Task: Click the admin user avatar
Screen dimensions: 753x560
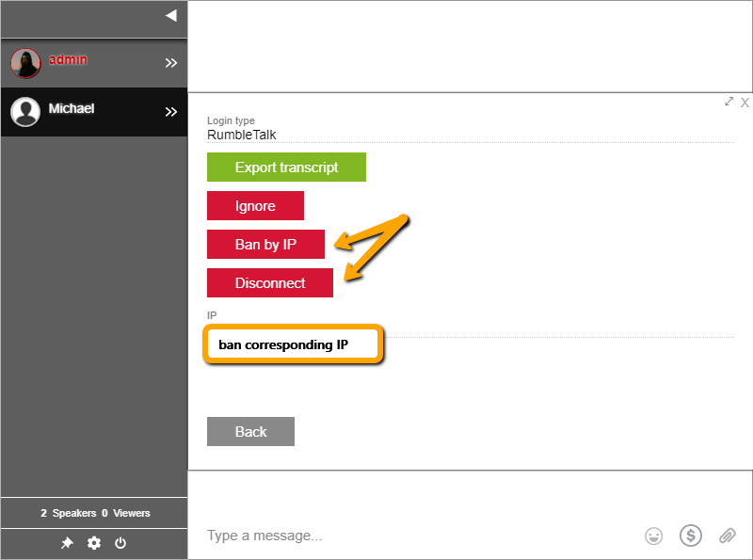Action: [25, 63]
